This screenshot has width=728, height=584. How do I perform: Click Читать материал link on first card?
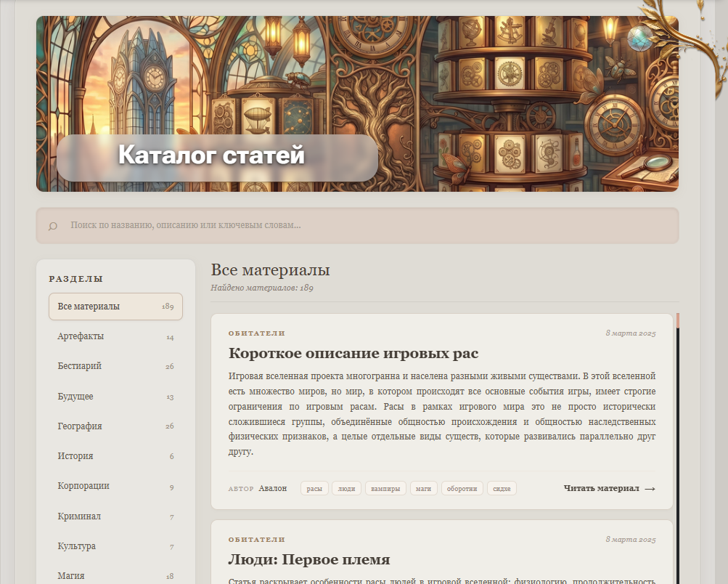[x=609, y=488]
